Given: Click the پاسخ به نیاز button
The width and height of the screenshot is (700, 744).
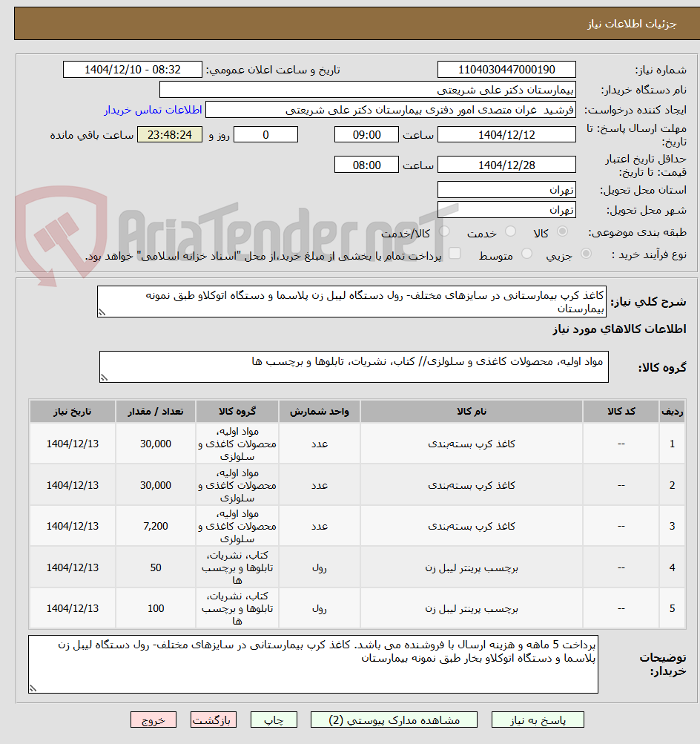Looking at the screenshot, I should point(538,720).
